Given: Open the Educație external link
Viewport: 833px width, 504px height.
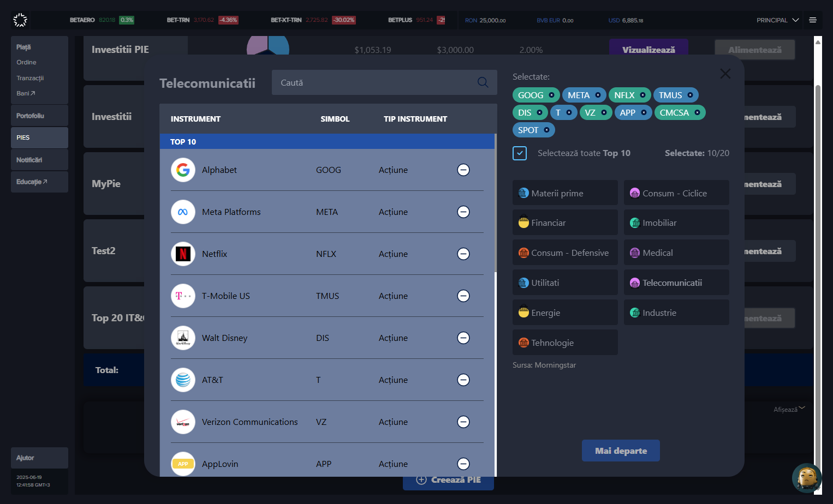Looking at the screenshot, I should [39, 182].
